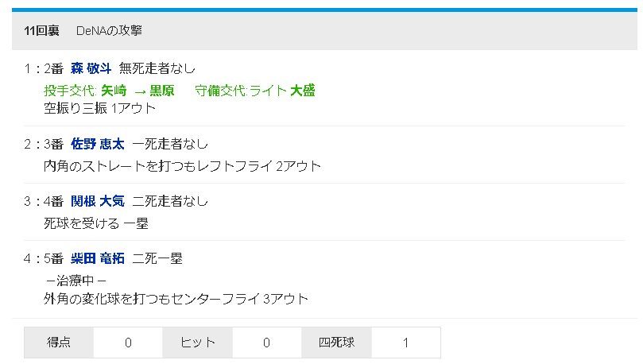Click the DeNAの攻撃 header text
The image size is (643, 364).
[x=109, y=31]
